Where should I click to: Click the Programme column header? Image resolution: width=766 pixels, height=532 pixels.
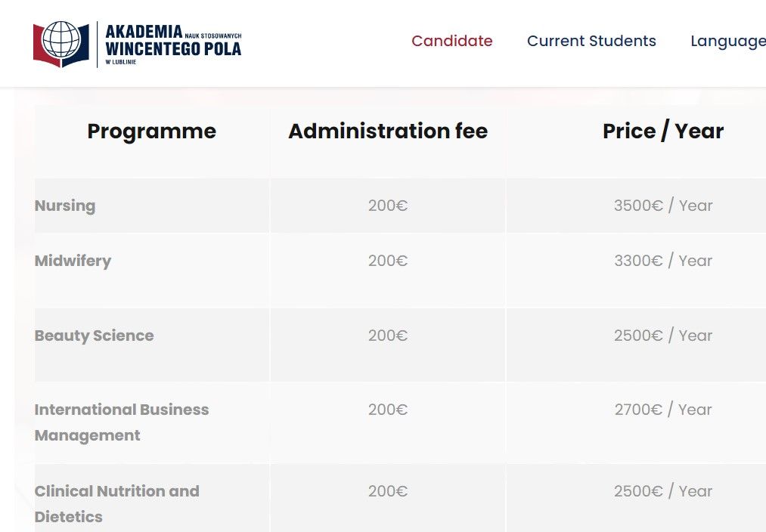point(151,131)
